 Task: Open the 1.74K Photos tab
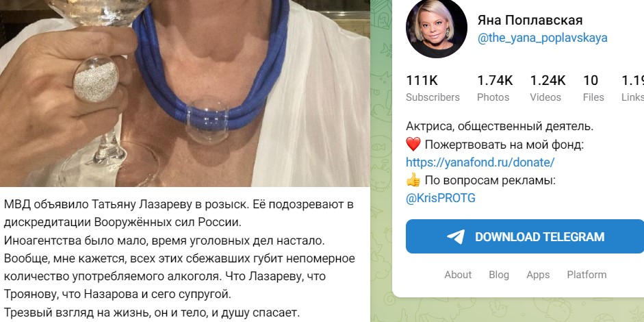point(495,88)
